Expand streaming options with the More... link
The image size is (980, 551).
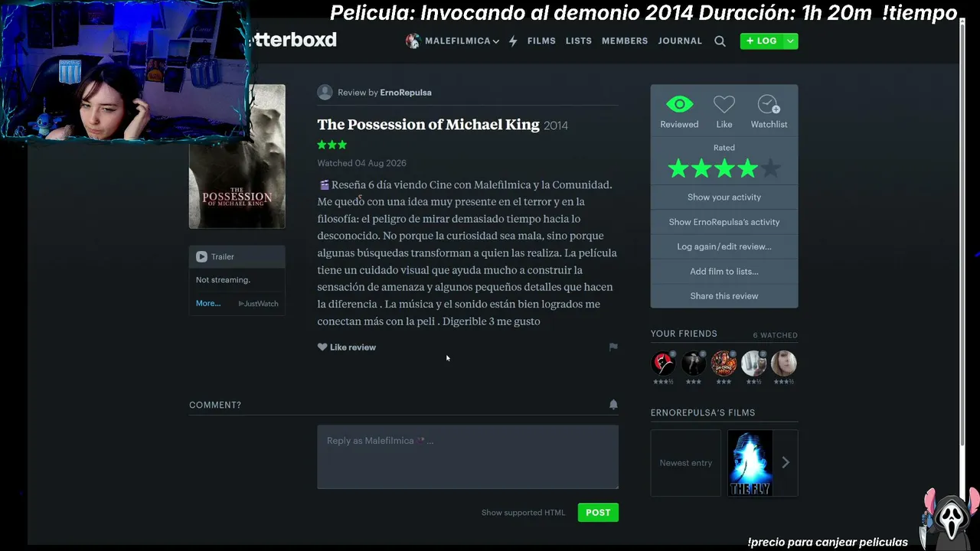coord(208,304)
